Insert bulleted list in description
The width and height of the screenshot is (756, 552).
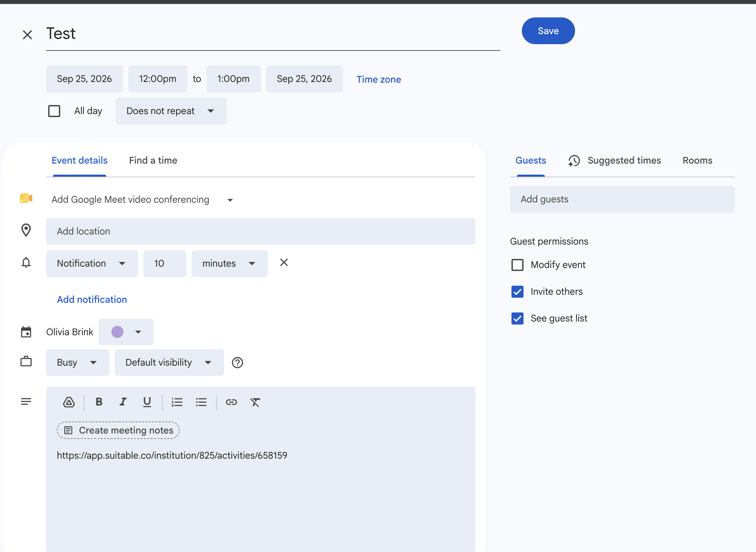coord(201,402)
